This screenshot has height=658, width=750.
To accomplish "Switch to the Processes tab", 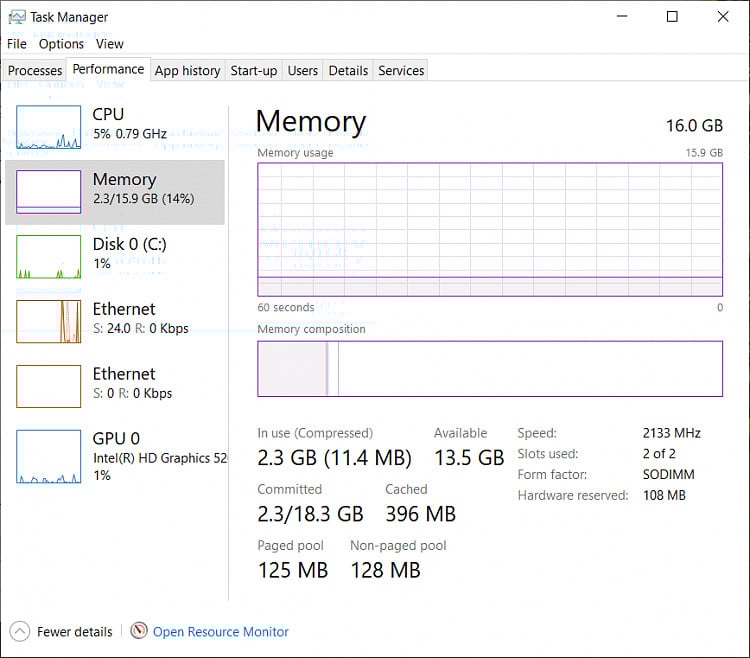I will coord(35,70).
